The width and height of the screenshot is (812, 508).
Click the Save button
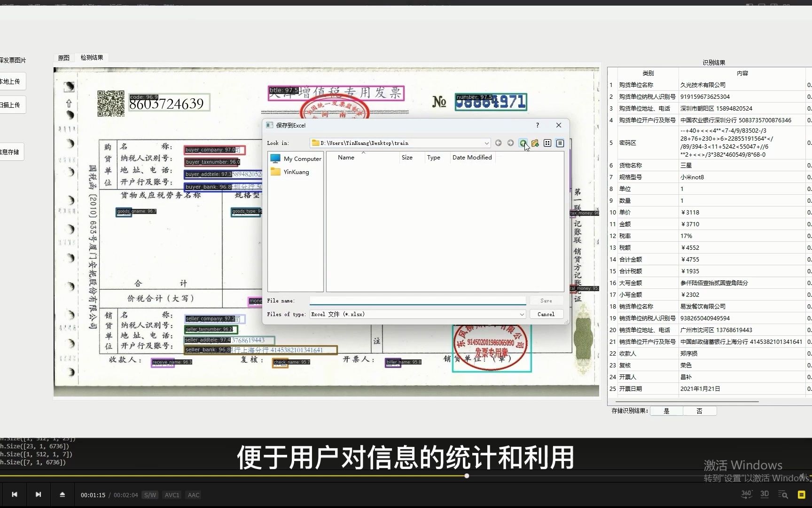(546, 301)
